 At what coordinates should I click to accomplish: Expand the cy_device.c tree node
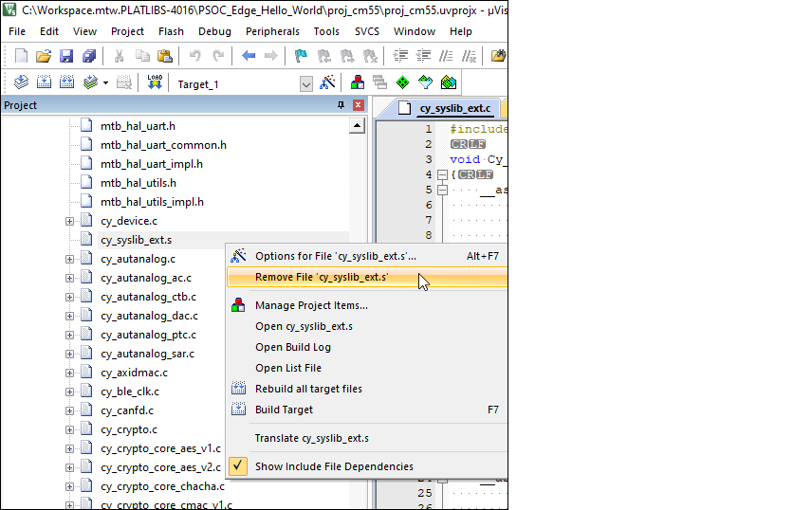pos(69,221)
